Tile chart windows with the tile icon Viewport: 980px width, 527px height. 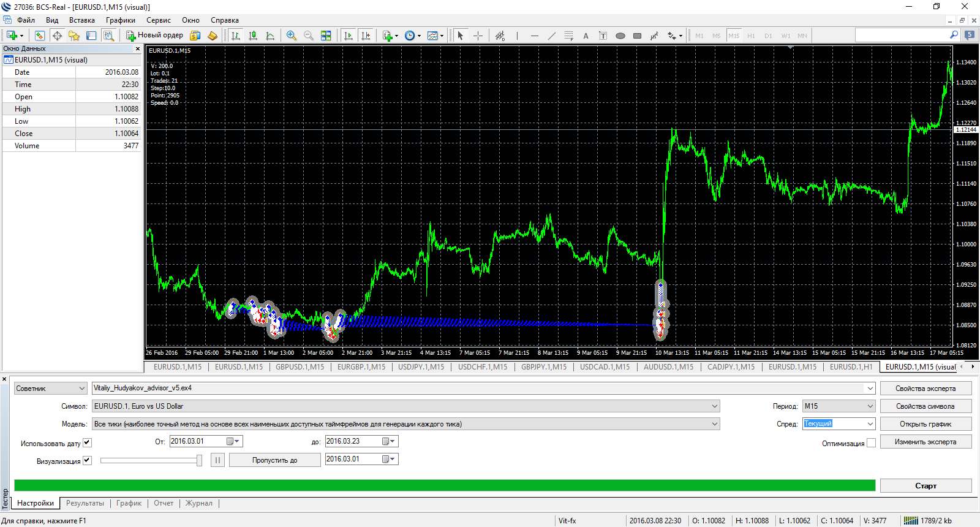tap(326, 36)
